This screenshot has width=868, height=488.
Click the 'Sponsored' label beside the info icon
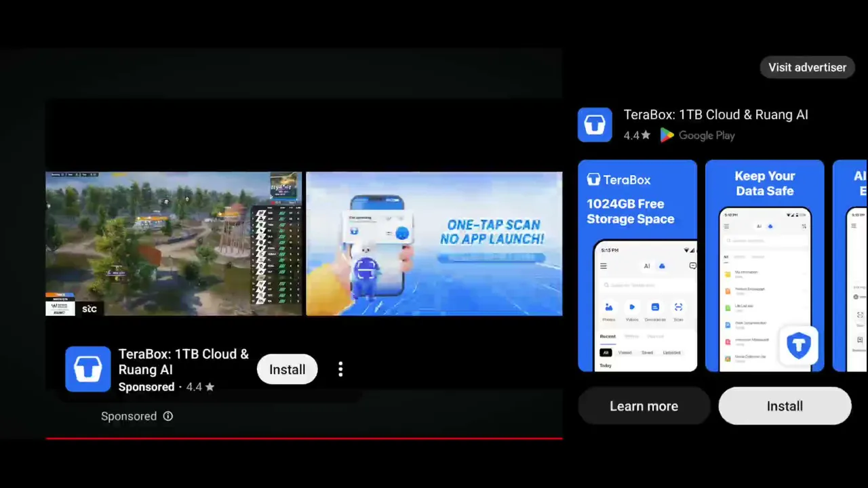129,416
